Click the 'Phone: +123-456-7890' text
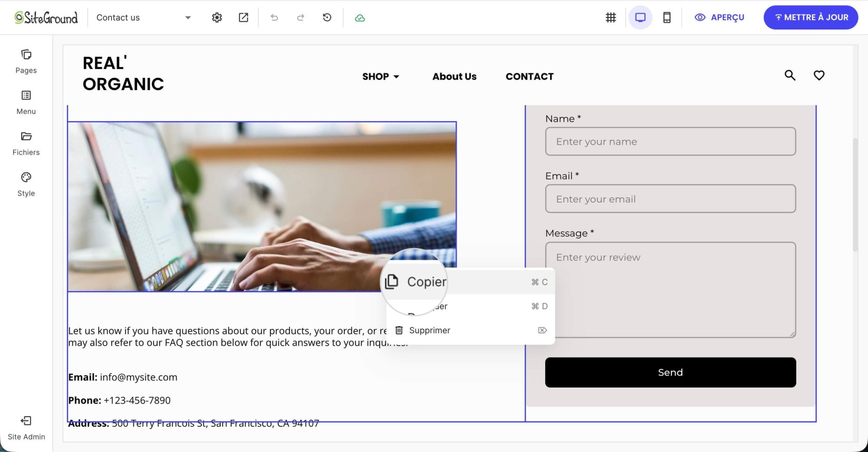The width and height of the screenshot is (868, 452). [x=119, y=400]
